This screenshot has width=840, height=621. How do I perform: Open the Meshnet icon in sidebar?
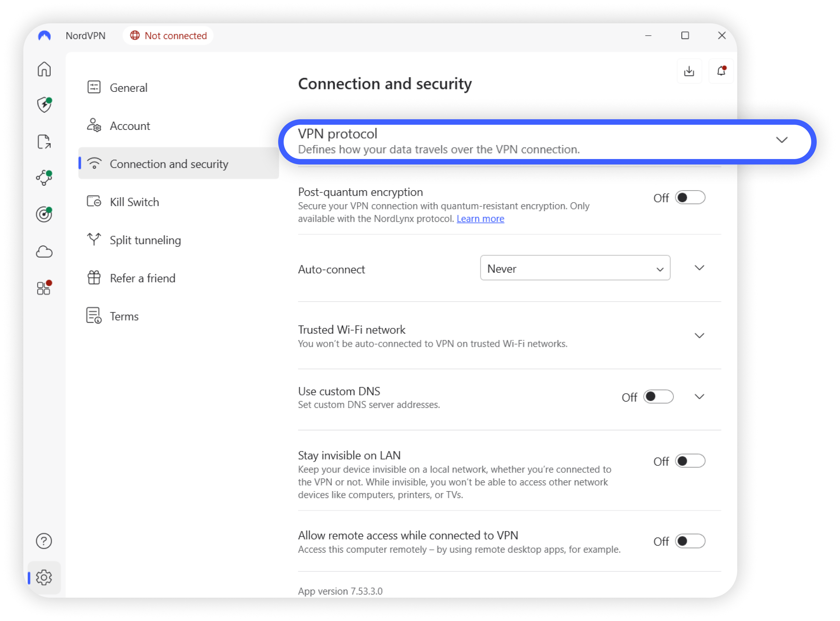[44, 178]
